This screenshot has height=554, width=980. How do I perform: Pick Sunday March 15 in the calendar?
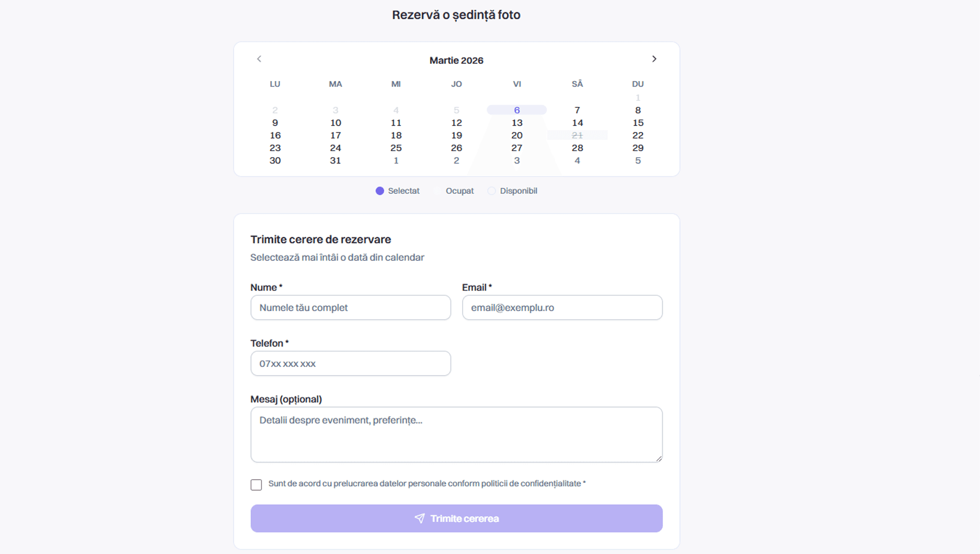(638, 122)
